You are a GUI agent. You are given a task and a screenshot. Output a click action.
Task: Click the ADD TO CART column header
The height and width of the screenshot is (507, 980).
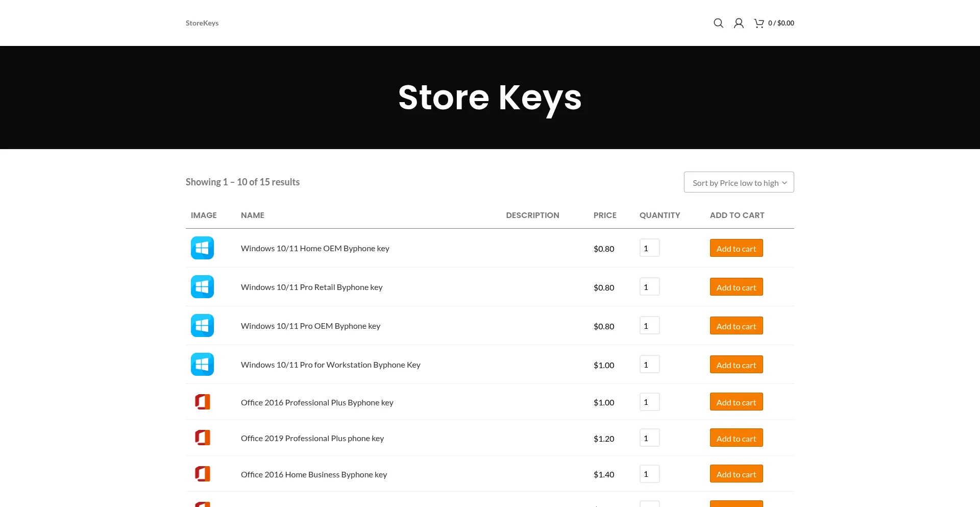click(737, 215)
